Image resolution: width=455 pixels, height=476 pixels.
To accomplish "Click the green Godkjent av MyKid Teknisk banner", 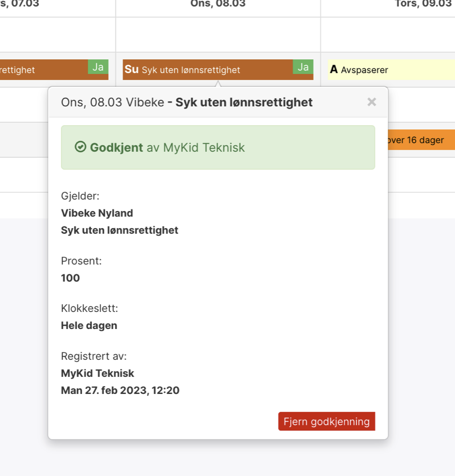I will (218, 147).
